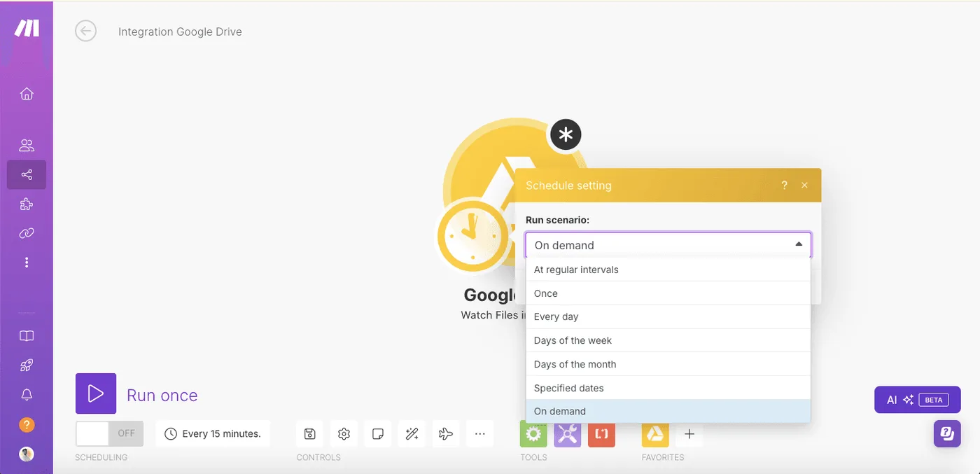Open the three-dot More menu in the sidebar
The height and width of the screenshot is (474, 980).
(27, 263)
